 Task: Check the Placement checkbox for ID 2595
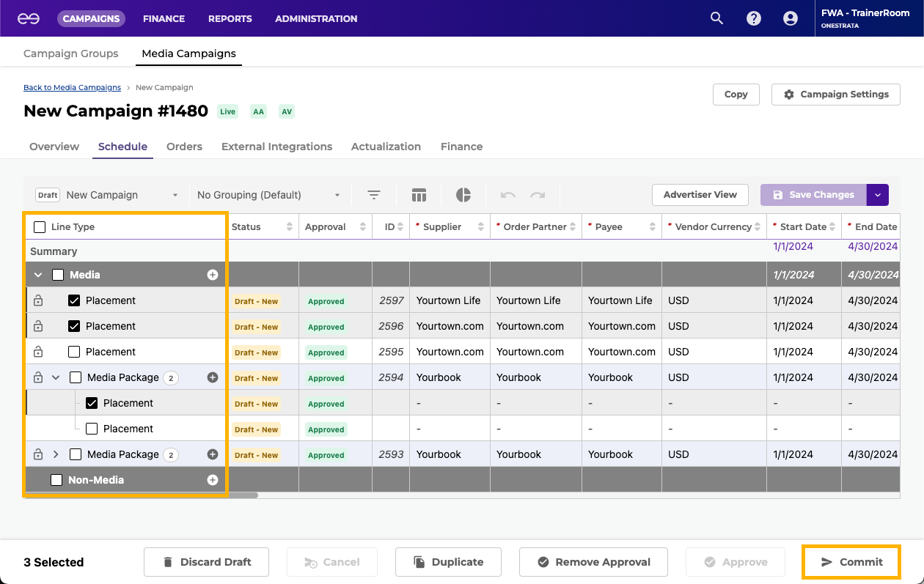tap(74, 352)
